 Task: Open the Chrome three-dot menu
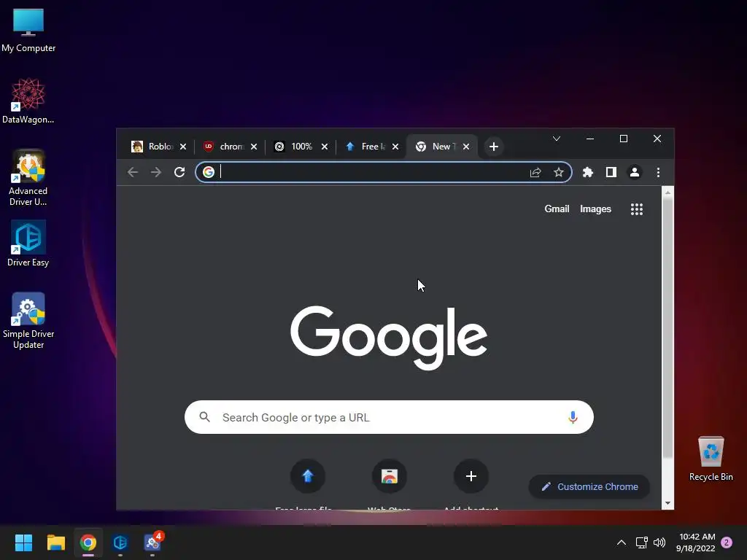658,172
